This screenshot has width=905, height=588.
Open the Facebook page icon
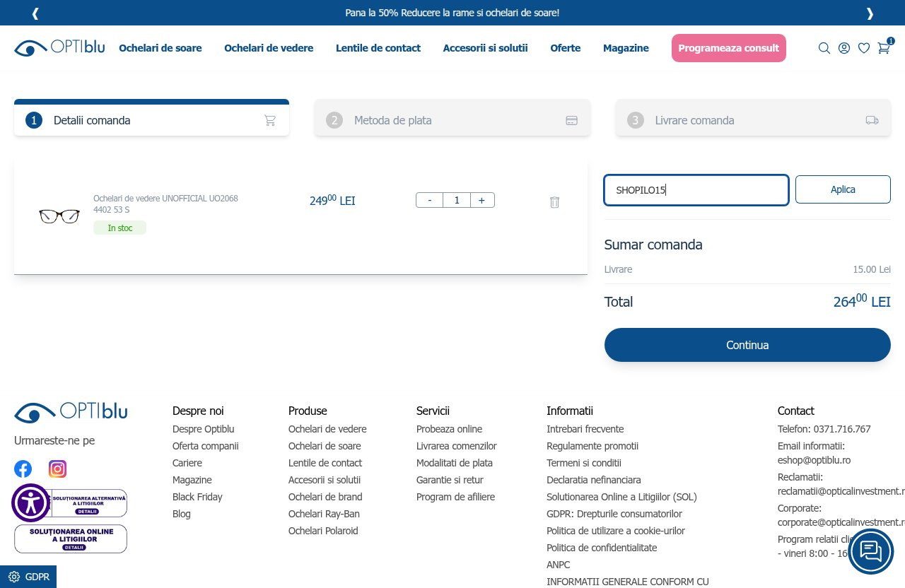[23, 469]
